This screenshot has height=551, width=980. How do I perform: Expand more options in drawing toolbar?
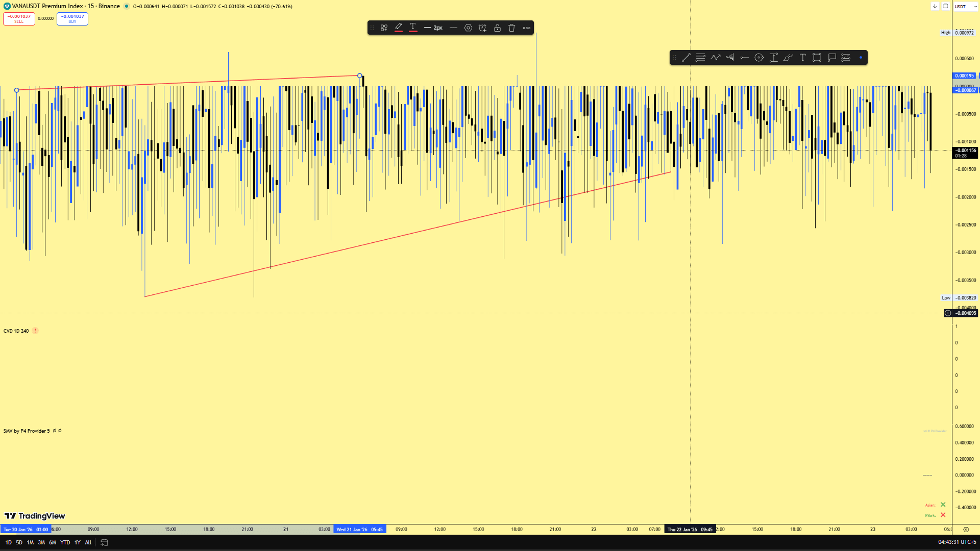527,28
